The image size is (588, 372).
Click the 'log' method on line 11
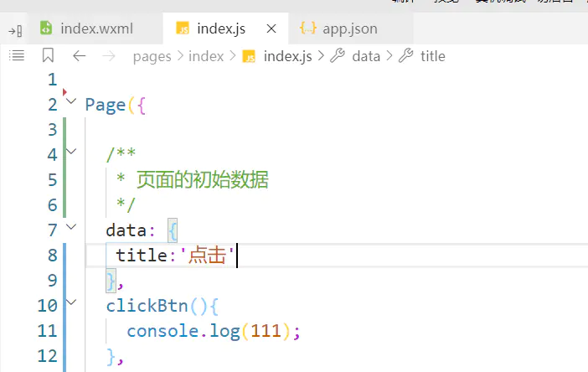(x=224, y=332)
